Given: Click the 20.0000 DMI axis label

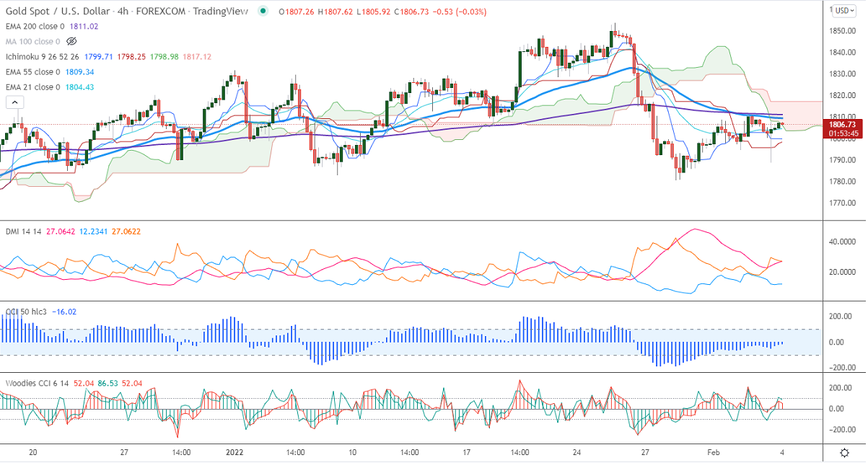Looking at the screenshot, I should tap(843, 273).
